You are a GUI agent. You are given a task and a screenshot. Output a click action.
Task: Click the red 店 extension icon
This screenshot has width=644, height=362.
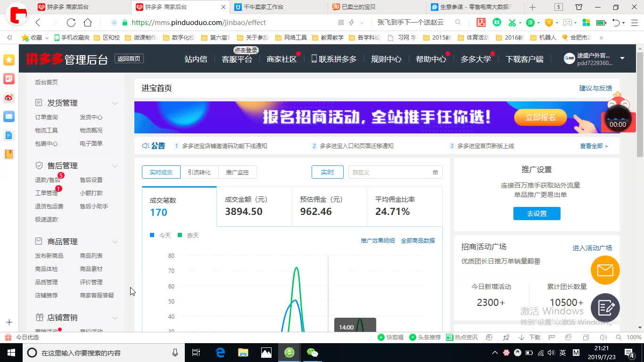[481, 22]
